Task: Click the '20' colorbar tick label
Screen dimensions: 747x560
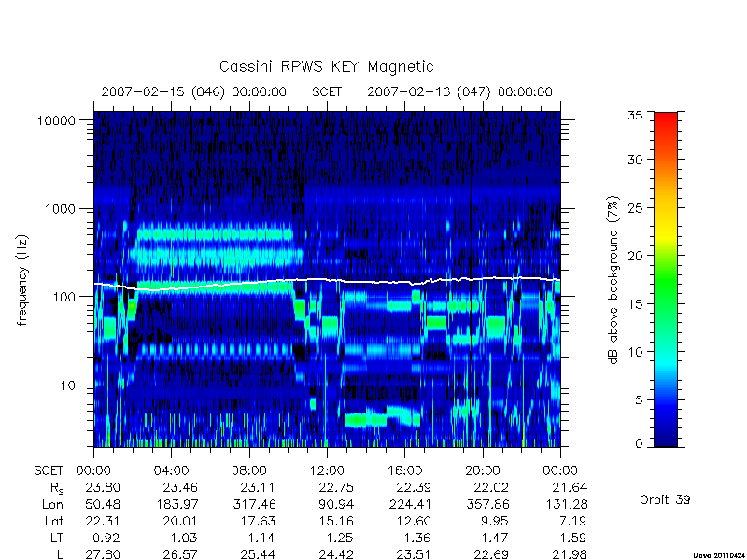Action: [x=635, y=256]
